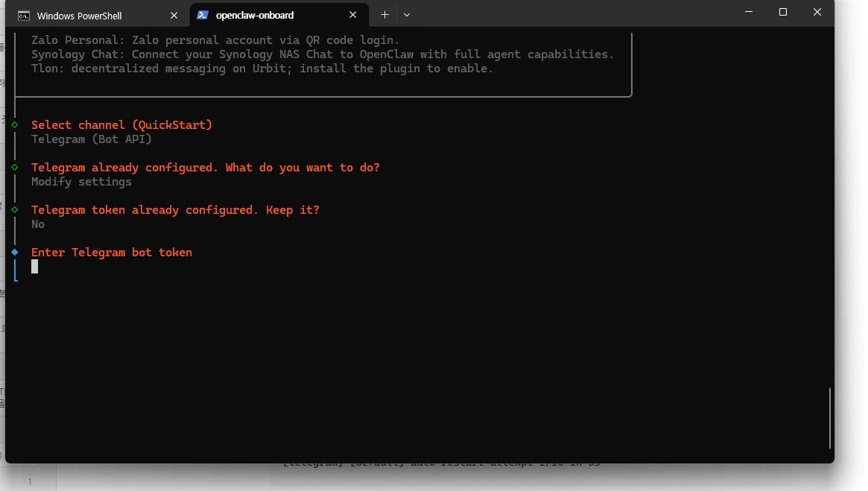868x491 pixels.
Task: Maximize the terminal window
Action: pyautogui.click(x=782, y=12)
